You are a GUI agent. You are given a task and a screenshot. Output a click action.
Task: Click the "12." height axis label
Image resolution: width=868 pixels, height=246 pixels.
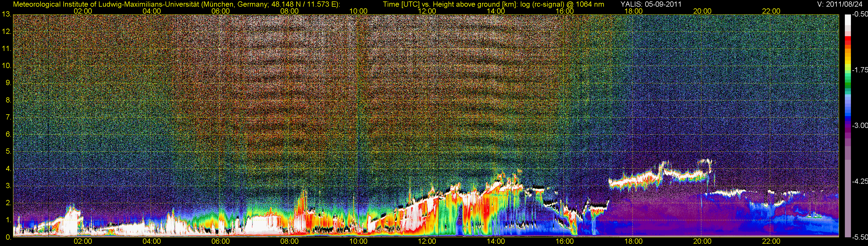point(6,32)
